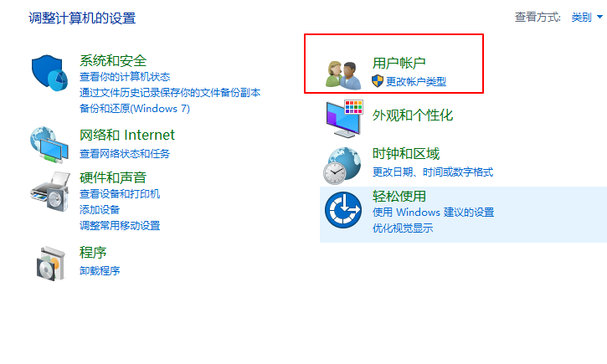This screenshot has height=364, width=607.
Task: Click the Ease of Access icon
Action: [343, 210]
